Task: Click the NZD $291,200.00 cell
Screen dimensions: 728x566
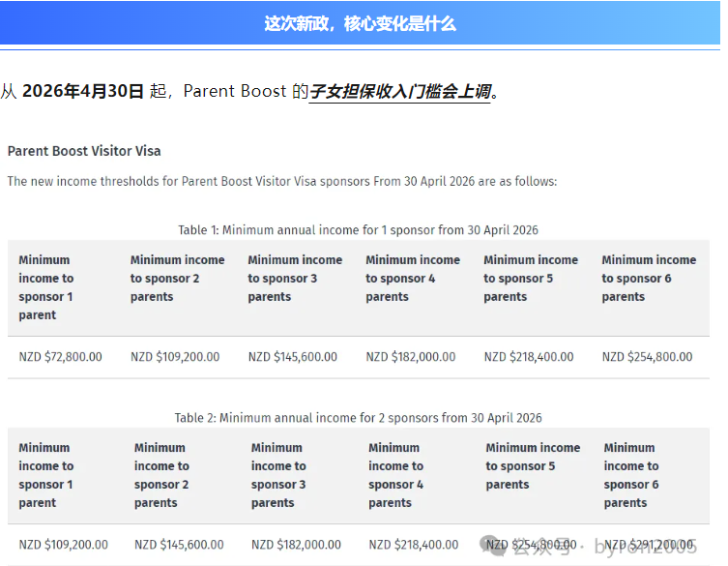Action: click(x=648, y=545)
